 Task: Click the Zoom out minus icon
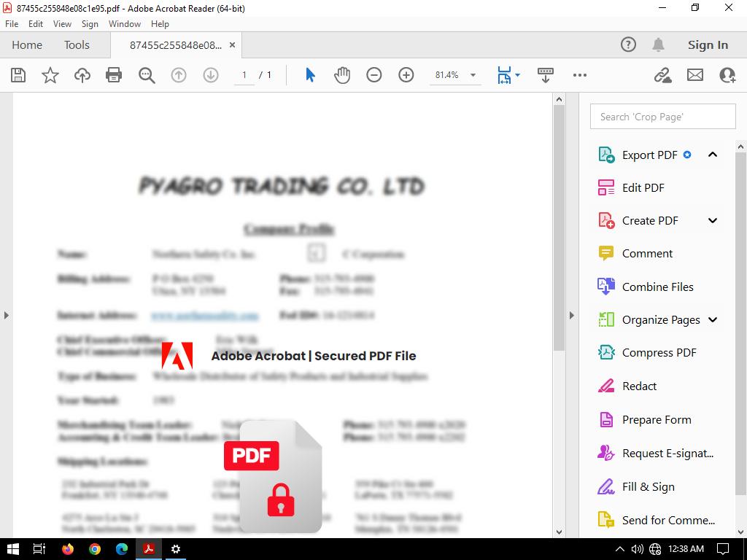tap(374, 75)
